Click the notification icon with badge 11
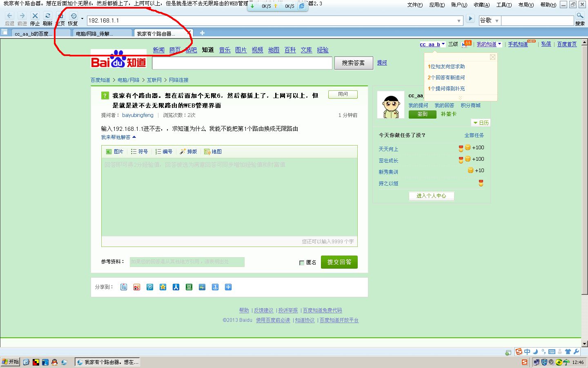 [x=466, y=44]
